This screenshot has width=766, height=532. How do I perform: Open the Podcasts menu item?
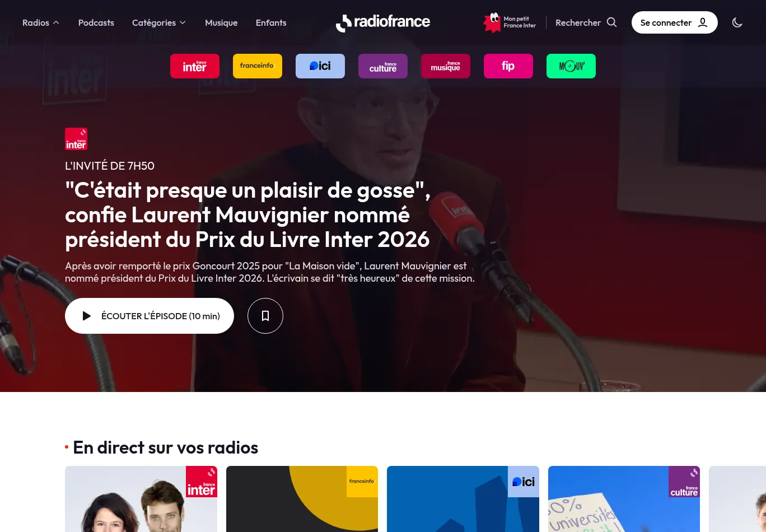[96, 22]
